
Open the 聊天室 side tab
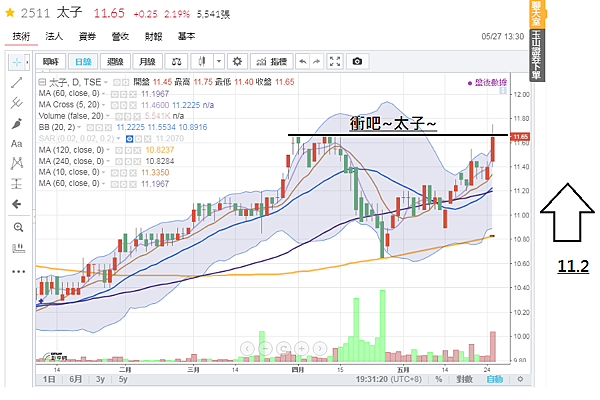[x=536, y=14]
